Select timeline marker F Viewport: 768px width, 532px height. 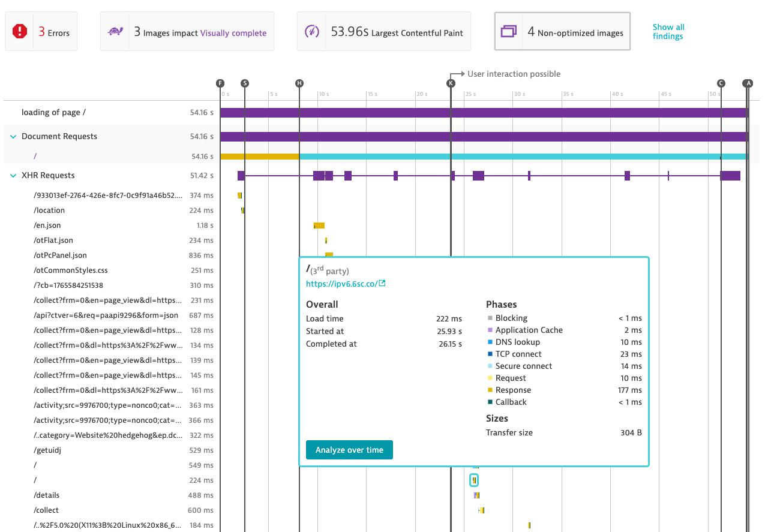tap(220, 83)
